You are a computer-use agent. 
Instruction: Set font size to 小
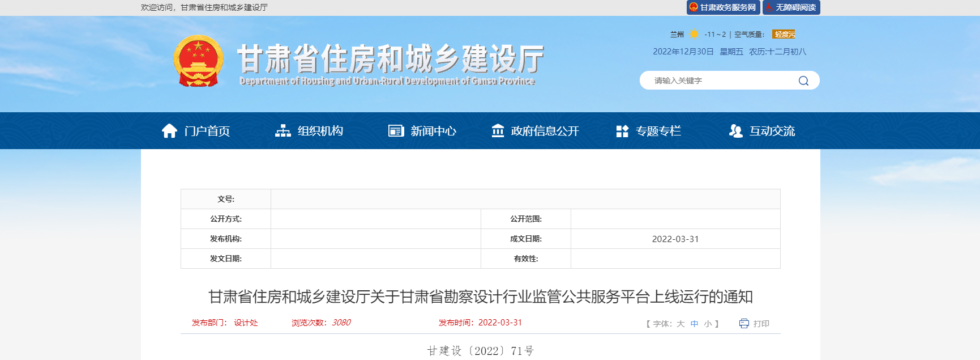[x=708, y=324]
